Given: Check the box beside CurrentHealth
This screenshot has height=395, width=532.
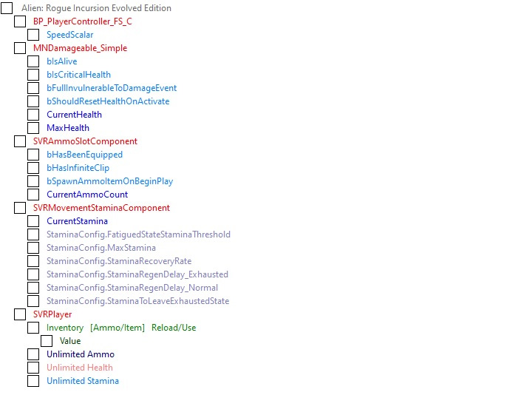Looking at the screenshot, I should point(33,115).
